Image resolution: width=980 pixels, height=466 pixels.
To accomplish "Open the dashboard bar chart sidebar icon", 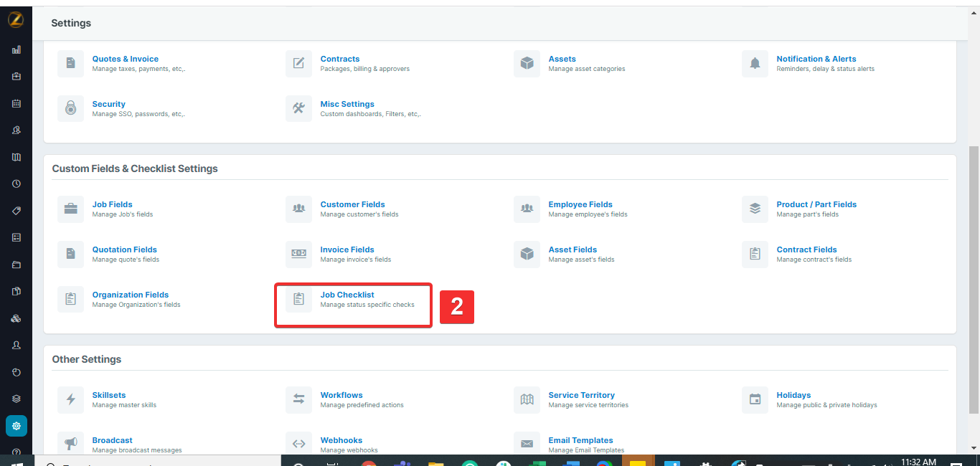I will pyautogui.click(x=16, y=49).
